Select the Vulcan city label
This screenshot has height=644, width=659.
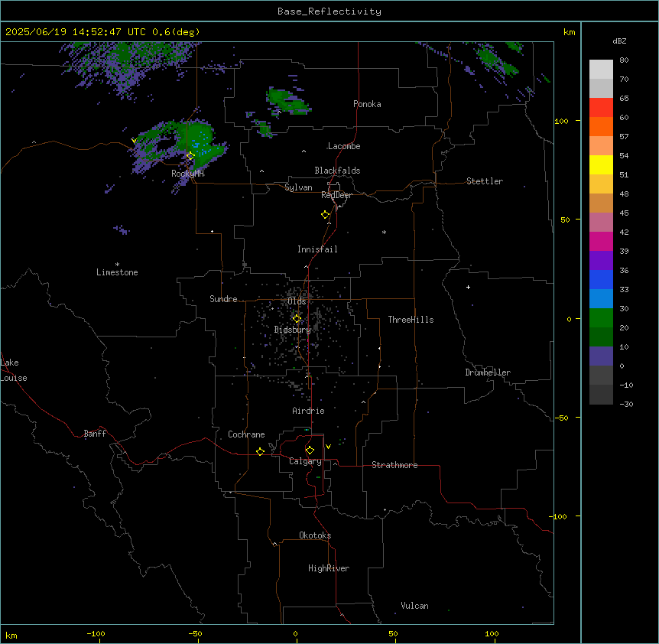(x=414, y=606)
